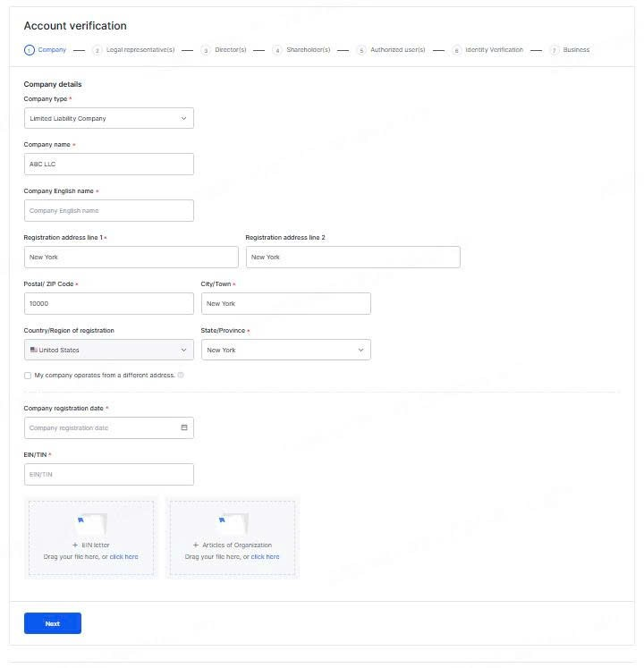The width and height of the screenshot is (644, 668).
Task: Click info icon beside different address checkbox
Action: click(x=181, y=375)
